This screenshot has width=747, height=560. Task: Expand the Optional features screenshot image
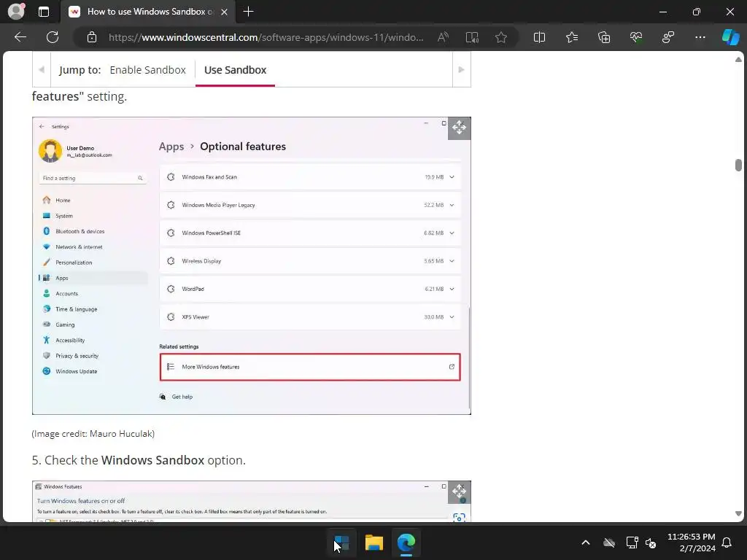pos(460,128)
